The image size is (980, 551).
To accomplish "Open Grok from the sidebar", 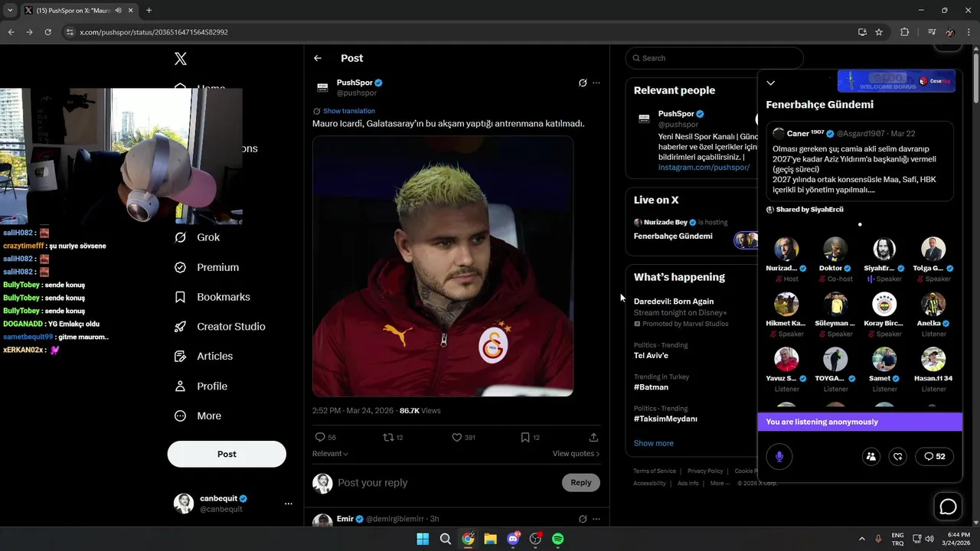I will (x=198, y=237).
